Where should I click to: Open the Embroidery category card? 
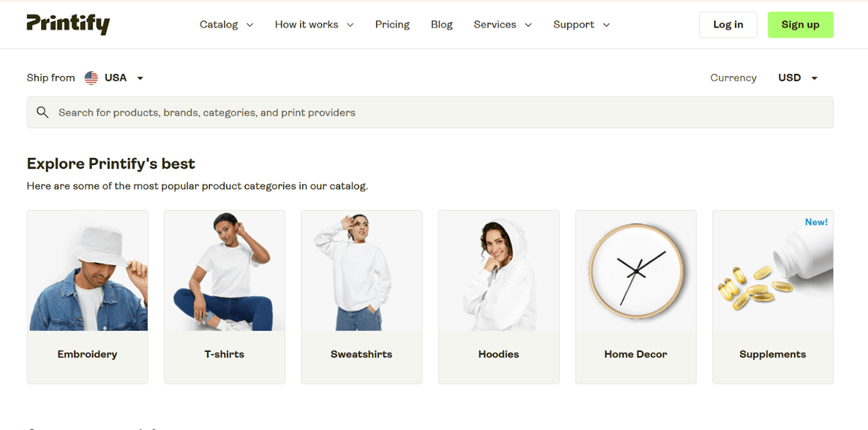88,297
